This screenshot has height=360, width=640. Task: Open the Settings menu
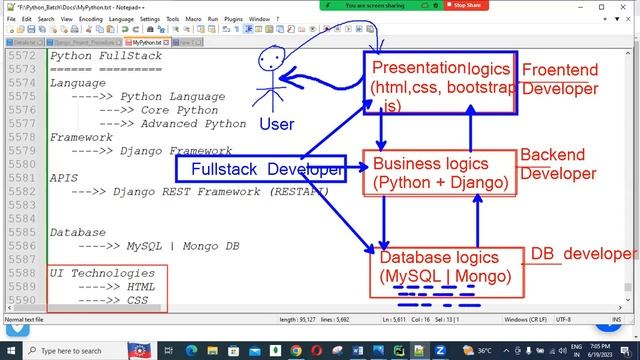[x=149, y=19]
